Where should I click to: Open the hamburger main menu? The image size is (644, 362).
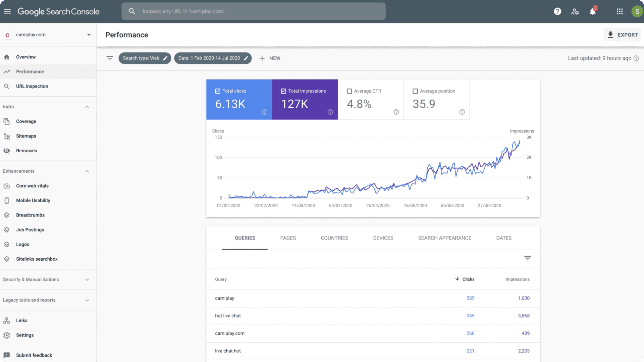[7, 11]
